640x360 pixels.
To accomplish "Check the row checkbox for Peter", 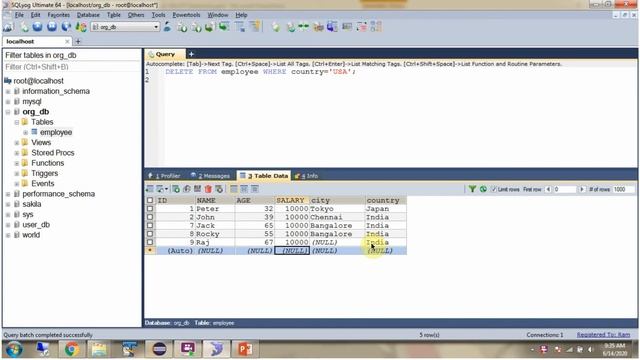I will [x=150, y=209].
